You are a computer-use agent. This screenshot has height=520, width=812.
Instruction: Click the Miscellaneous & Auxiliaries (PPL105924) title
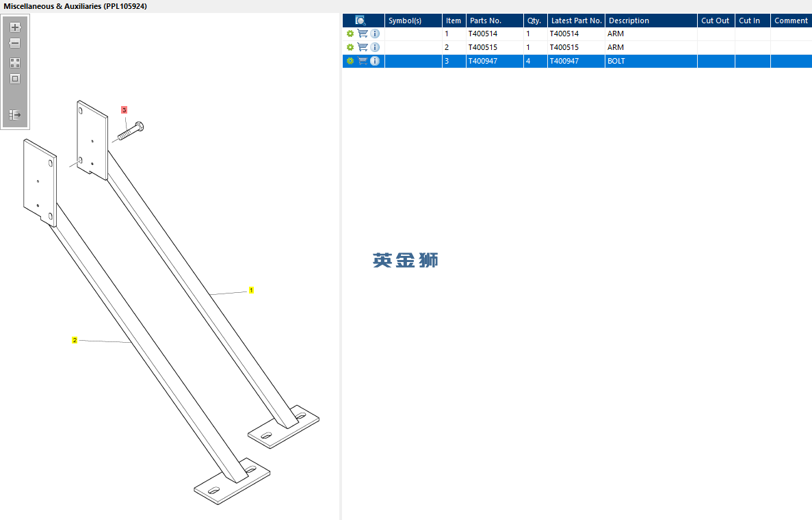point(75,6)
